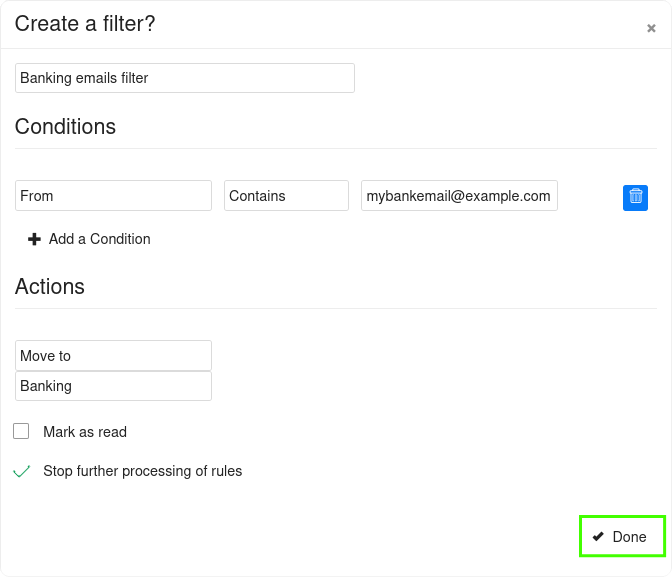The height and width of the screenshot is (577, 672).
Task: Delete the From condition with trash icon
Action: pos(635,197)
